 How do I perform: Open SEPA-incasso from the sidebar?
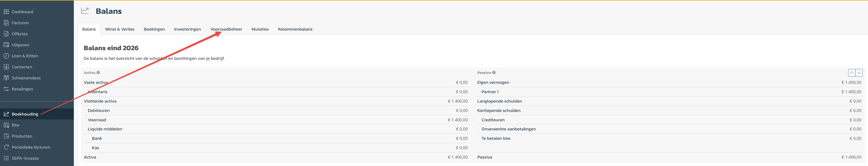tap(25, 158)
